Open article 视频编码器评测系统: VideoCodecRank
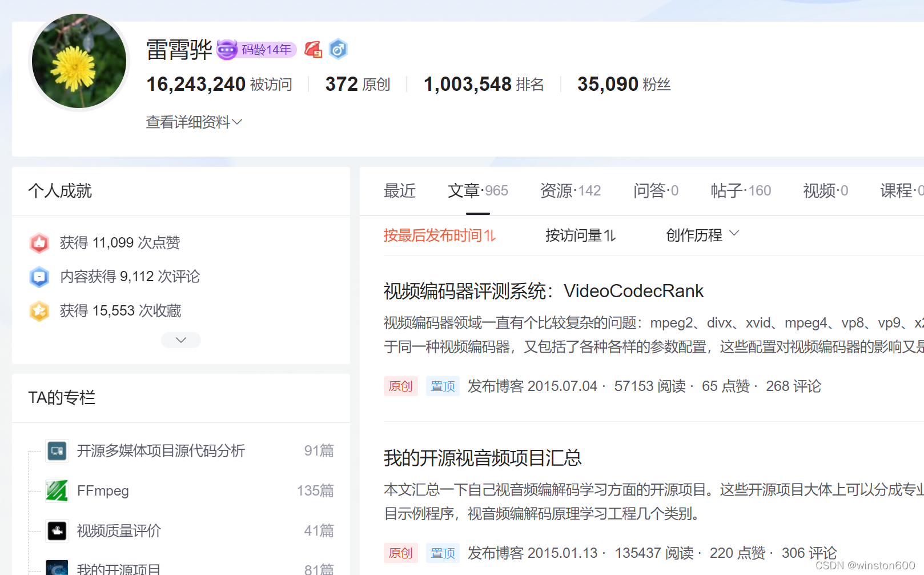This screenshot has width=924, height=575. coord(544,291)
